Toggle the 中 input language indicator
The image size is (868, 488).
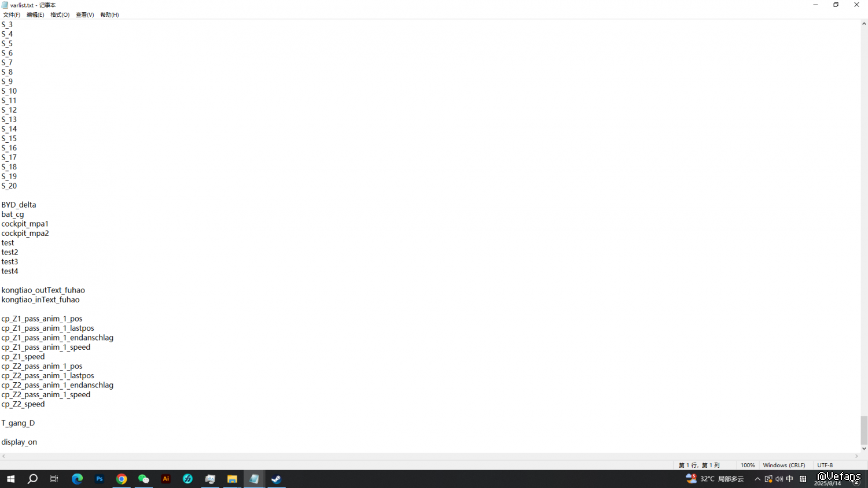click(790, 479)
